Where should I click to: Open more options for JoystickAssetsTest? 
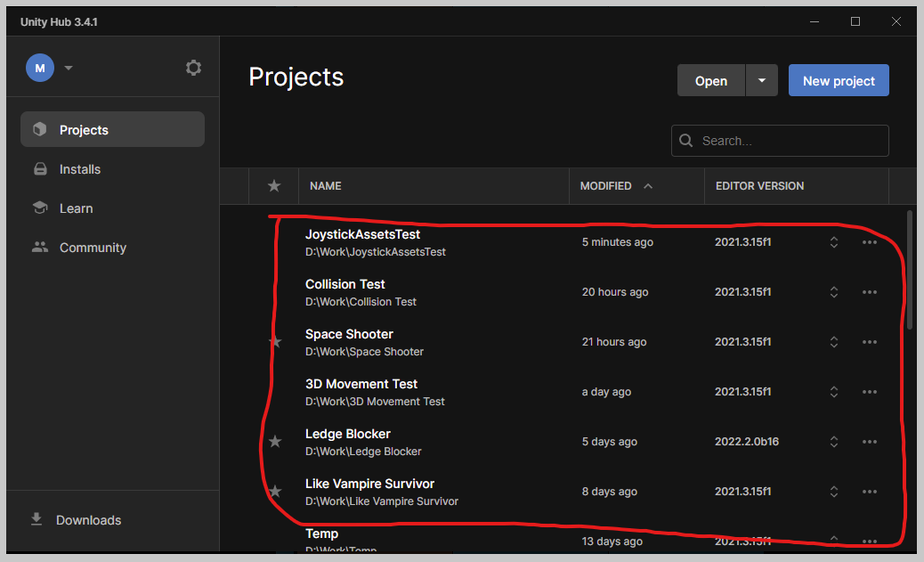(869, 242)
